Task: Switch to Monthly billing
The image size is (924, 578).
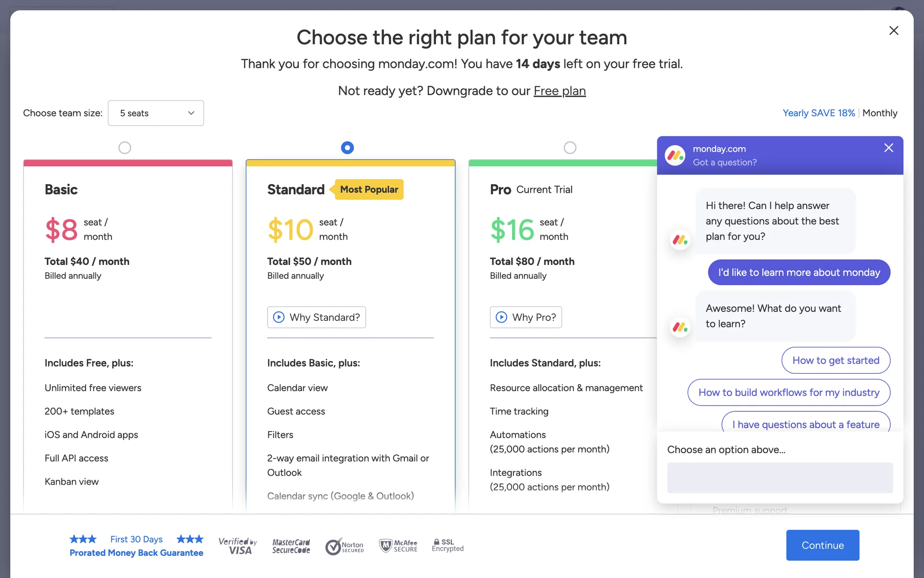Action: 880,113
